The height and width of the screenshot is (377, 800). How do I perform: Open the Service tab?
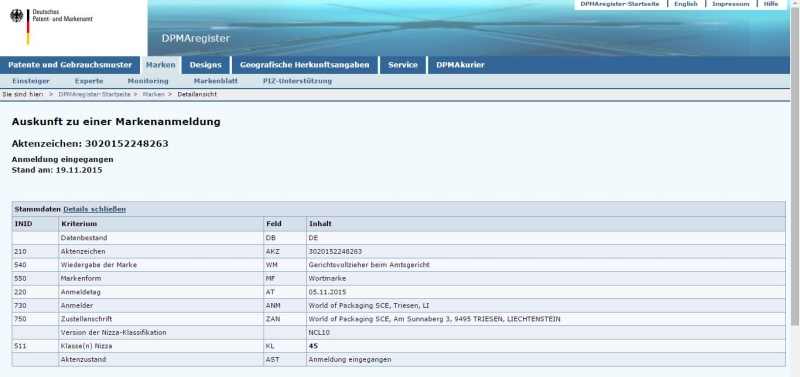(403, 65)
